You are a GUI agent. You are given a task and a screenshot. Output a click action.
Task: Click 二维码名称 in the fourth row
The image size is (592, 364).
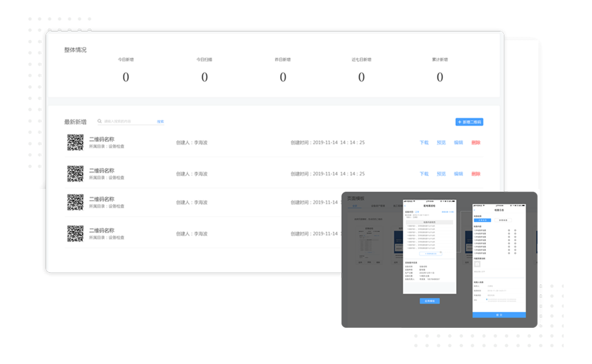(102, 230)
